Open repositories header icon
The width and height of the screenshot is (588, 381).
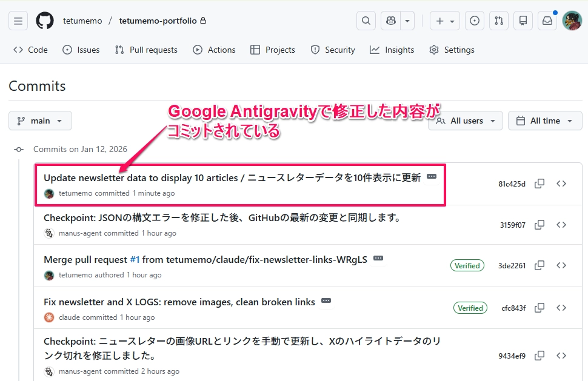[523, 21]
